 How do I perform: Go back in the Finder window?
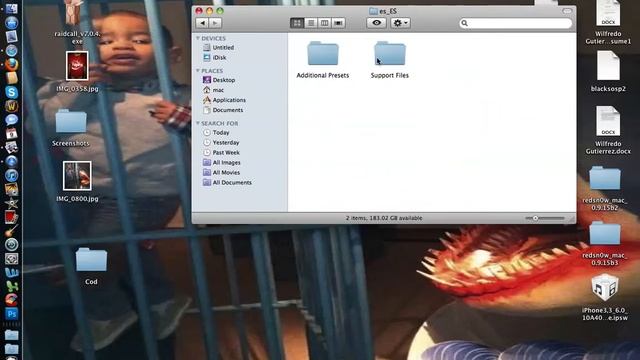point(202,23)
